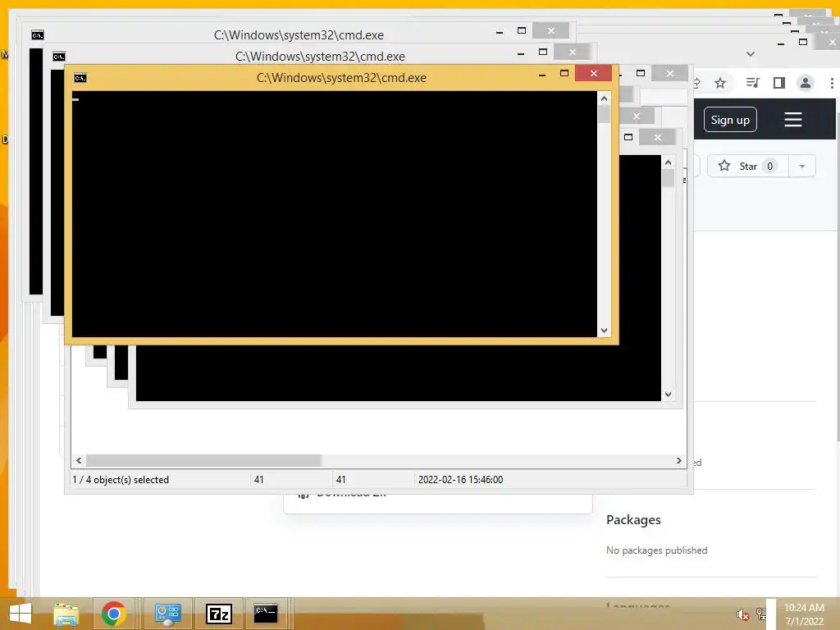Open Chrome's media control icon

point(753,83)
